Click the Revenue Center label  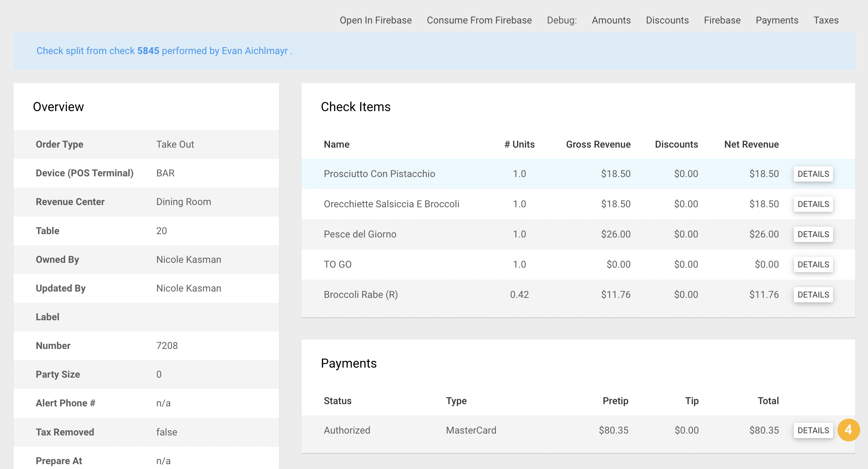[70, 202]
